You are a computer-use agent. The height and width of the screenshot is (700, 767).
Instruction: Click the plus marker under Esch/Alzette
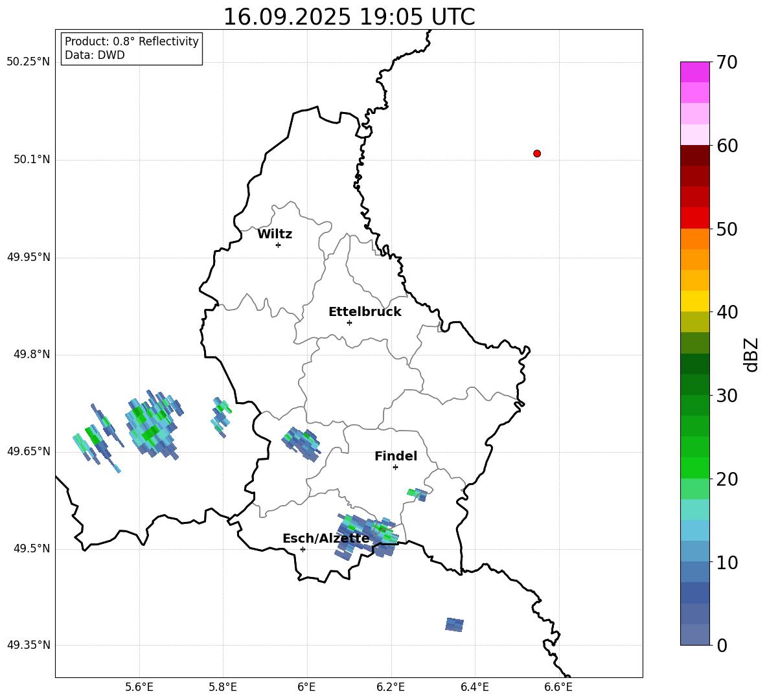coord(303,549)
